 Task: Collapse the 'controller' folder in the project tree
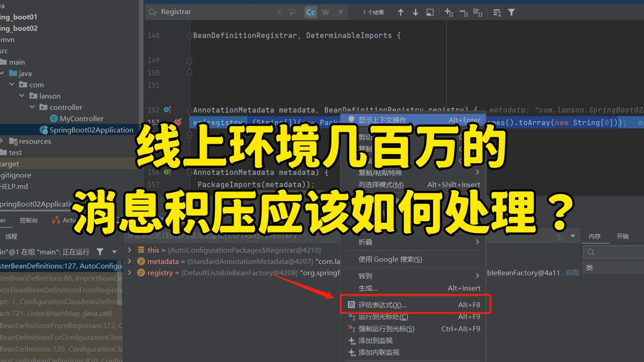(32, 107)
